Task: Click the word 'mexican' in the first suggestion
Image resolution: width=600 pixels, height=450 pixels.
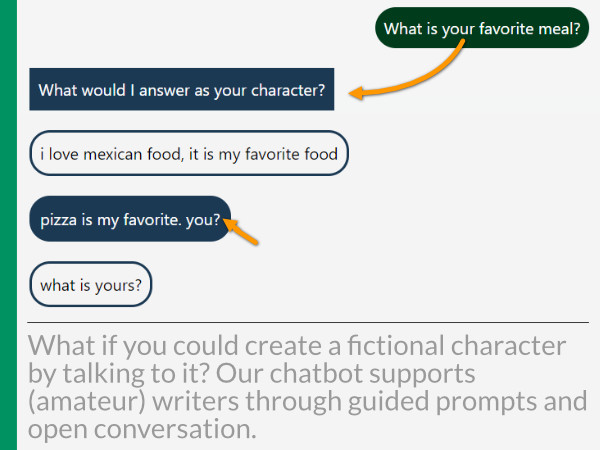Action: click(x=112, y=154)
